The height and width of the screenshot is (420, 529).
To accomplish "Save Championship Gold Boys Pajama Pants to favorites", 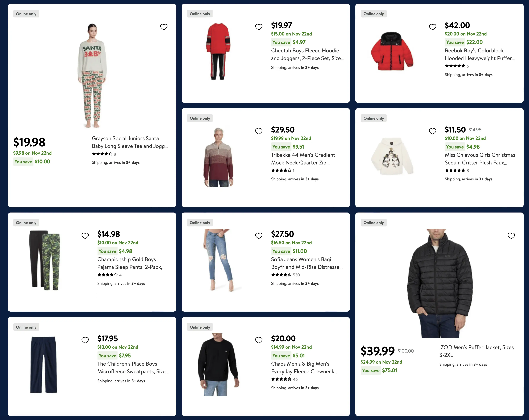I will coord(85,236).
